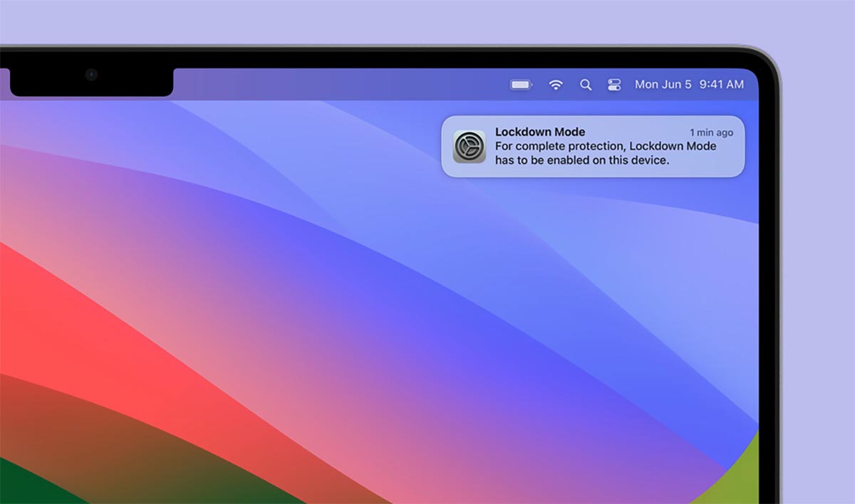This screenshot has width=855, height=504.
Task: Click the Lockdown Mode notification title
Action: pyautogui.click(x=540, y=132)
